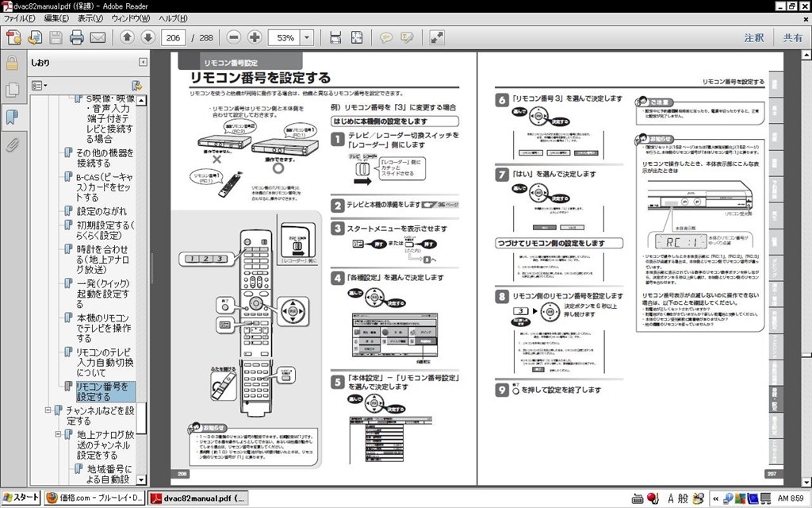This screenshot has height=508, width=812.
Task: Select bookmark 時計を合わせる(地上アナログ放送)
Action: coord(102,260)
